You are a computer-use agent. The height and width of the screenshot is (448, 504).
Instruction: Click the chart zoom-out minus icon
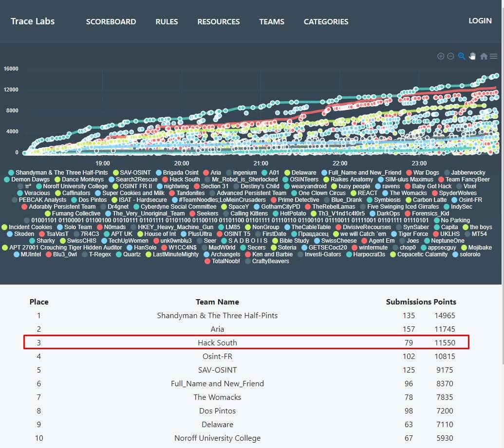450,56
